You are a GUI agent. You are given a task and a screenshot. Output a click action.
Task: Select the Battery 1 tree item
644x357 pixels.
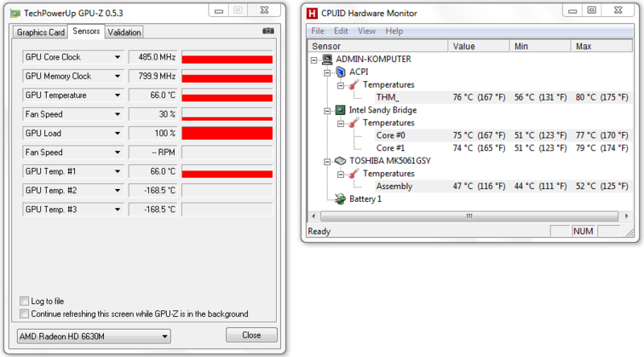pos(365,199)
